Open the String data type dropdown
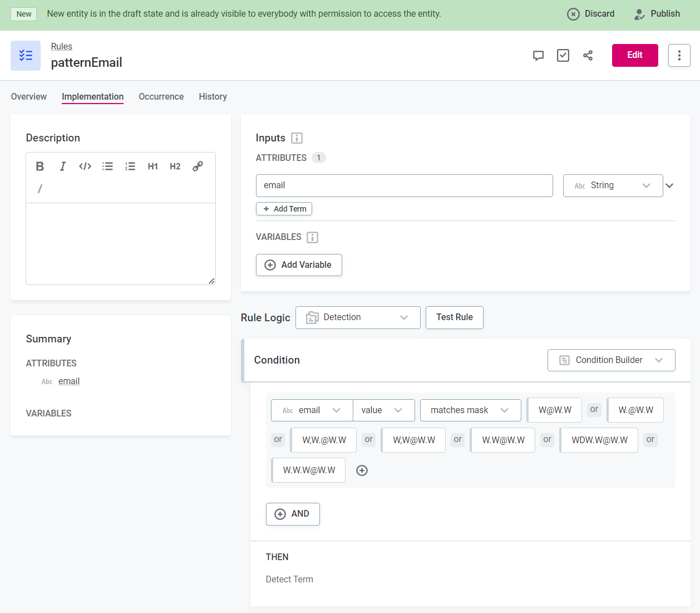Screen dimensions: 700x613 point(613,185)
